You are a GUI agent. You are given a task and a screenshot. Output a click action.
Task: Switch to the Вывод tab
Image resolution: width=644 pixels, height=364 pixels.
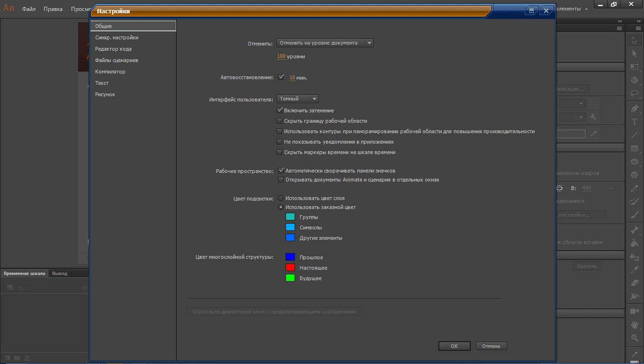tap(60, 273)
